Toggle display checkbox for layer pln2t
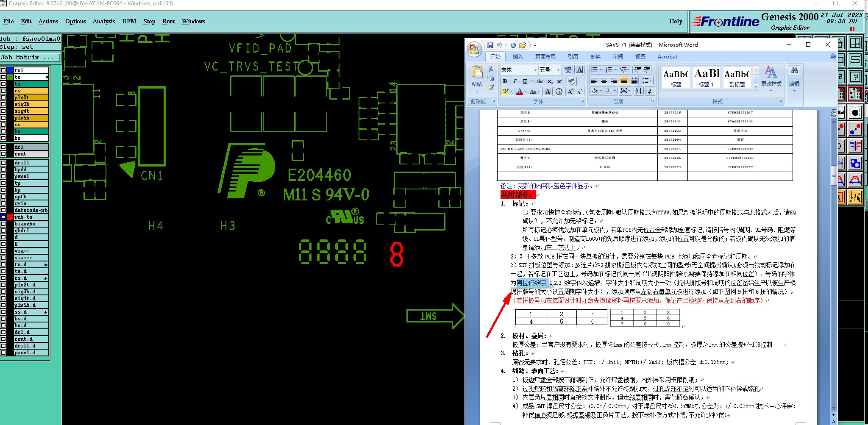The height and width of the screenshot is (425, 868). point(3,97)
